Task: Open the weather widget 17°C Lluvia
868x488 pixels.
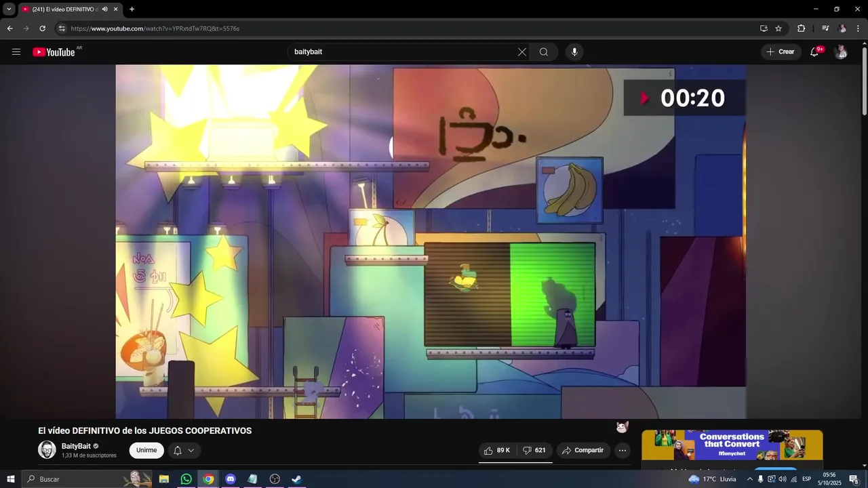Action: pos(713,479)
